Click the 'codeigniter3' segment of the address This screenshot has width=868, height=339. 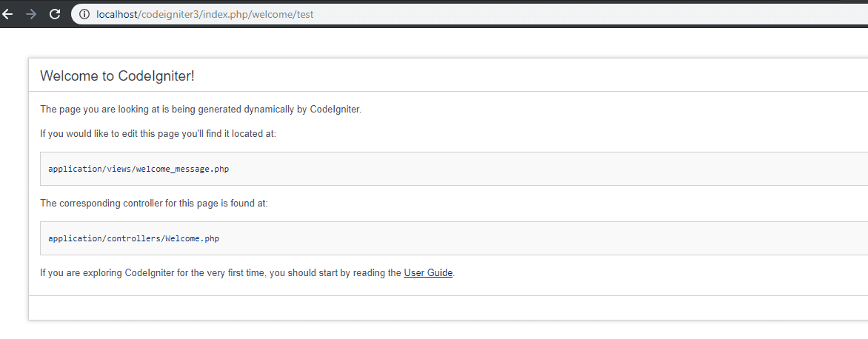[169, 14]
